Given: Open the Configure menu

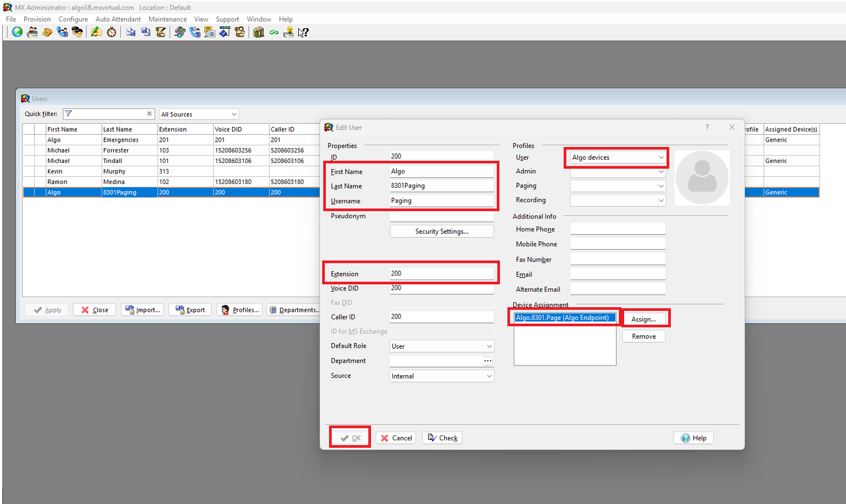Looking at the screenshot, I should point(73,19).
